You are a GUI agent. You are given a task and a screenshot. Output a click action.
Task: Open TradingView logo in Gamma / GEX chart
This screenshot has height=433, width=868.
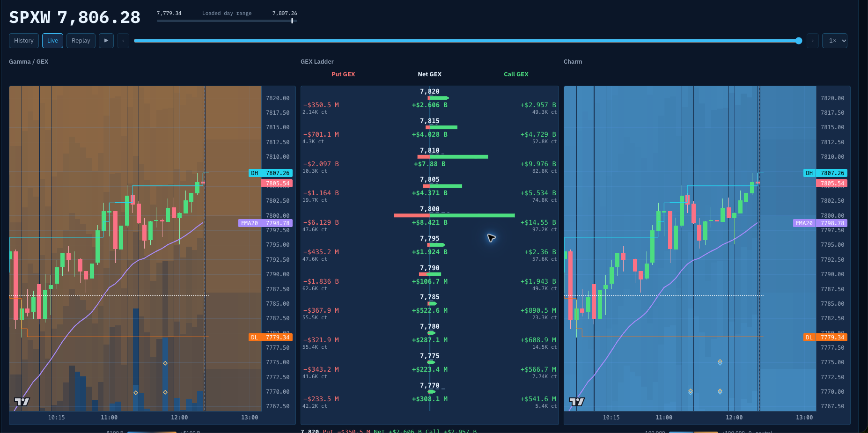22,402
